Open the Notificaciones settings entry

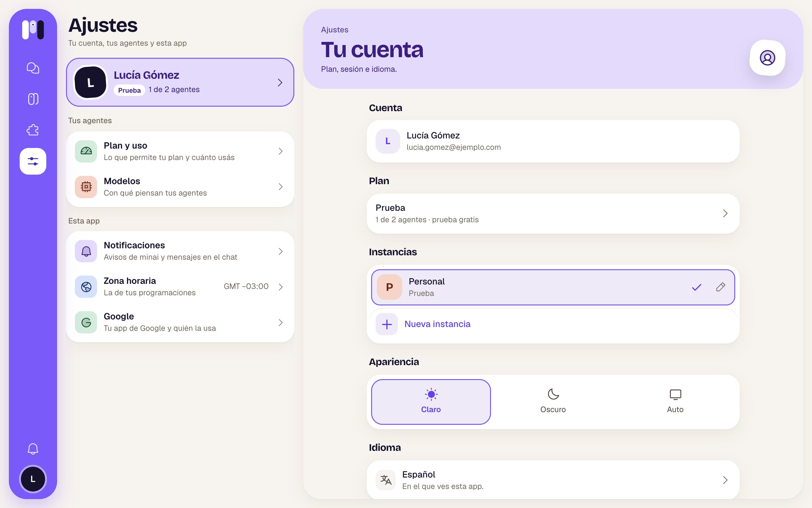click(180, 251)
